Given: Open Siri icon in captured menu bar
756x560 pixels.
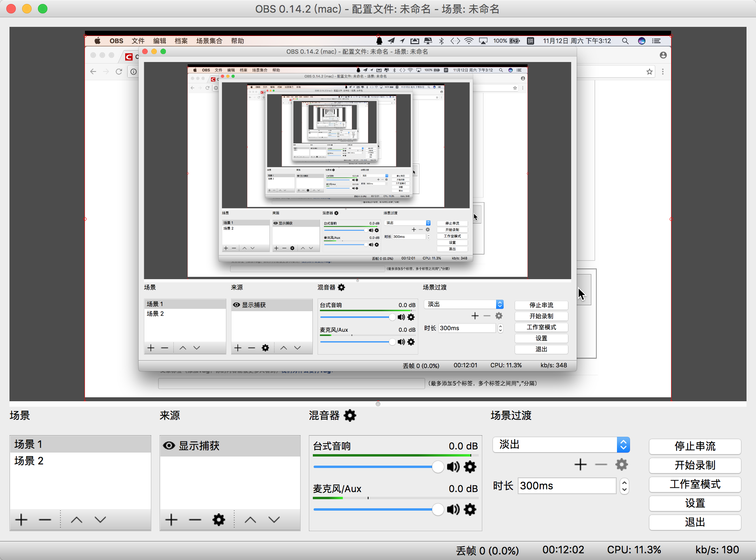Looking at the screenshot, I should pyautogui.click(x=642, y=41).
